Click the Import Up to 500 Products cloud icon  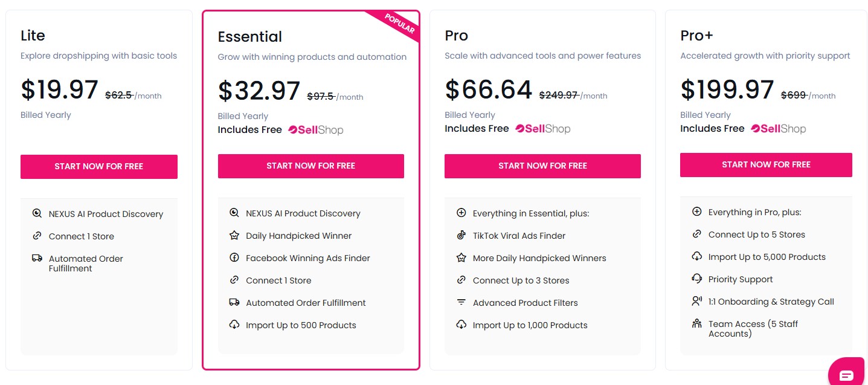click(234, 325)
